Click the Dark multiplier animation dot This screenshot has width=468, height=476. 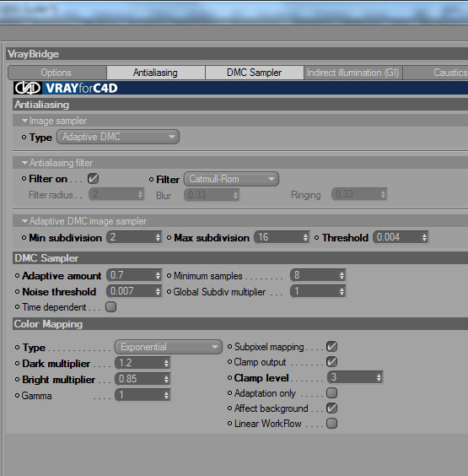18,364
